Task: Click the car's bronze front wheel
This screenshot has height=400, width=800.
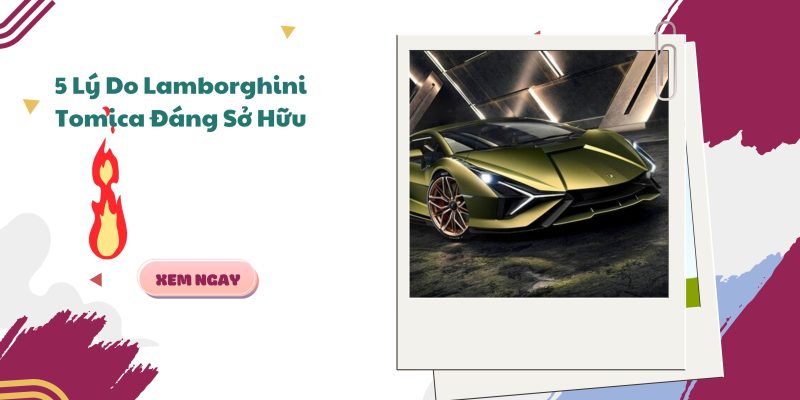Action: click(447, 206)
